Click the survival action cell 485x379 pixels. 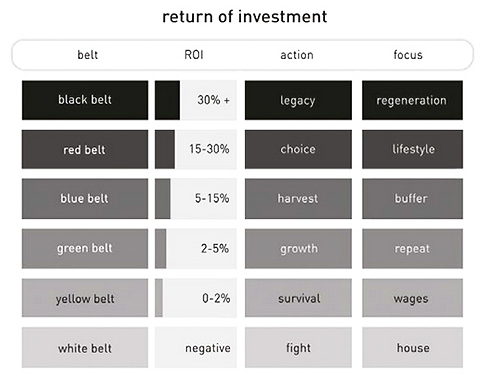298,298
